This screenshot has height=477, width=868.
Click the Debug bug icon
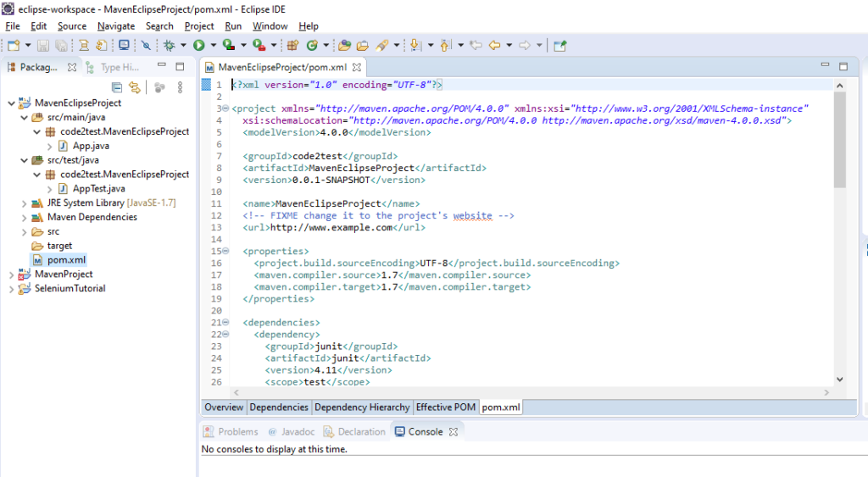click(x=170, y=46)
